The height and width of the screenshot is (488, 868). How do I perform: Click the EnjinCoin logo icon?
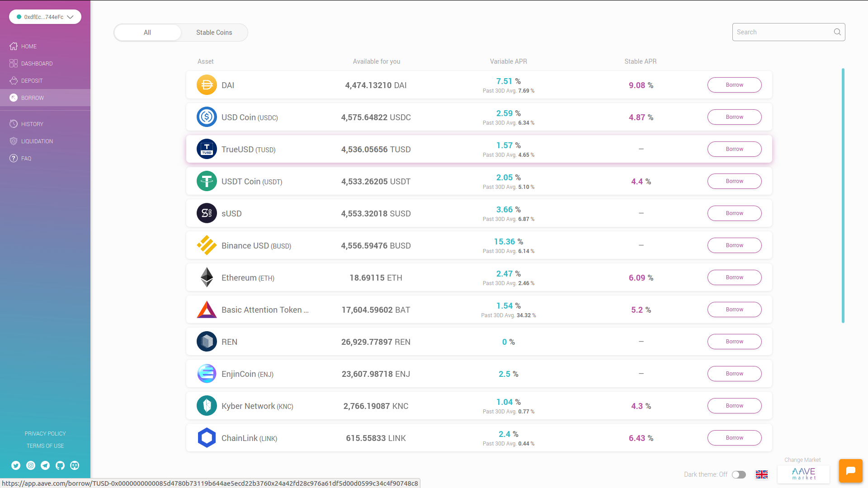(x=207, y=374)
